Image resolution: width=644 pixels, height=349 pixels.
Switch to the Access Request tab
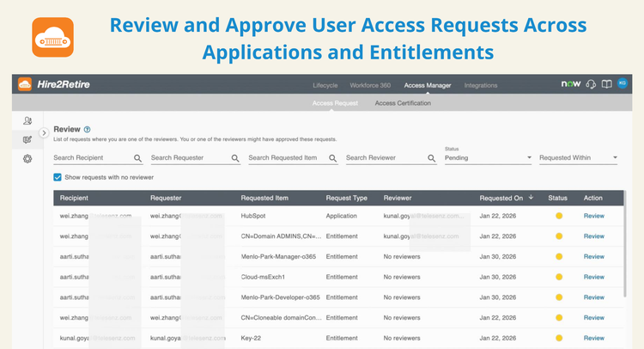(335, 103)
